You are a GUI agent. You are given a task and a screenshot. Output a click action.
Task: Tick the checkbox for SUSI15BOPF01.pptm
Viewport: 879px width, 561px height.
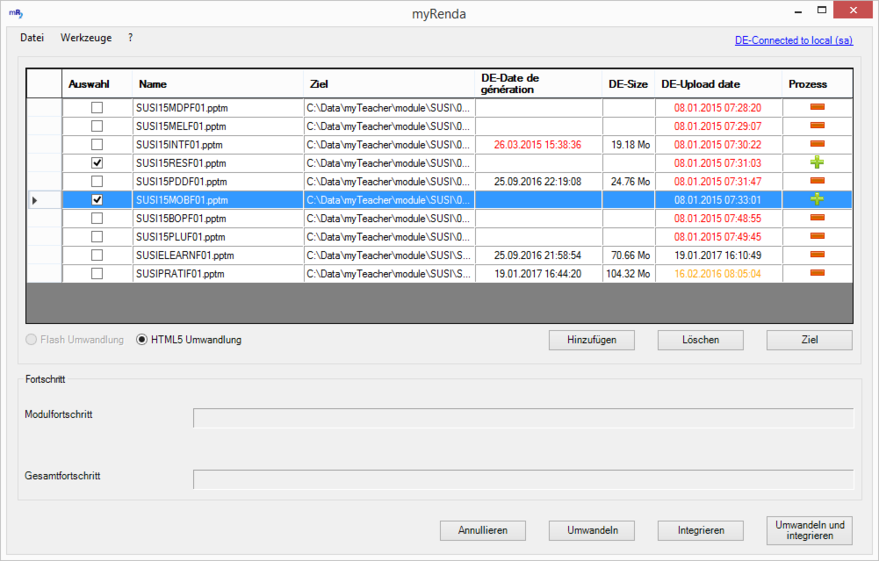97,218
